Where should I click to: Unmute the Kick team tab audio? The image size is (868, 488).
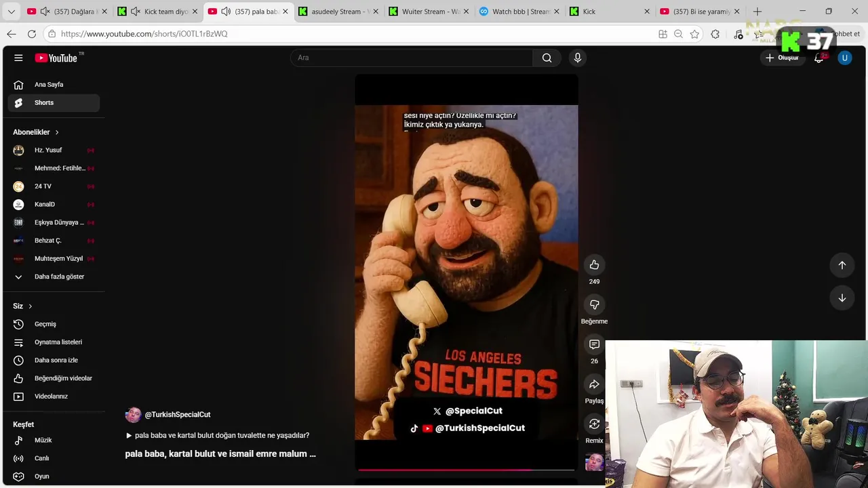pyautogui.click(x=135, y=12)
